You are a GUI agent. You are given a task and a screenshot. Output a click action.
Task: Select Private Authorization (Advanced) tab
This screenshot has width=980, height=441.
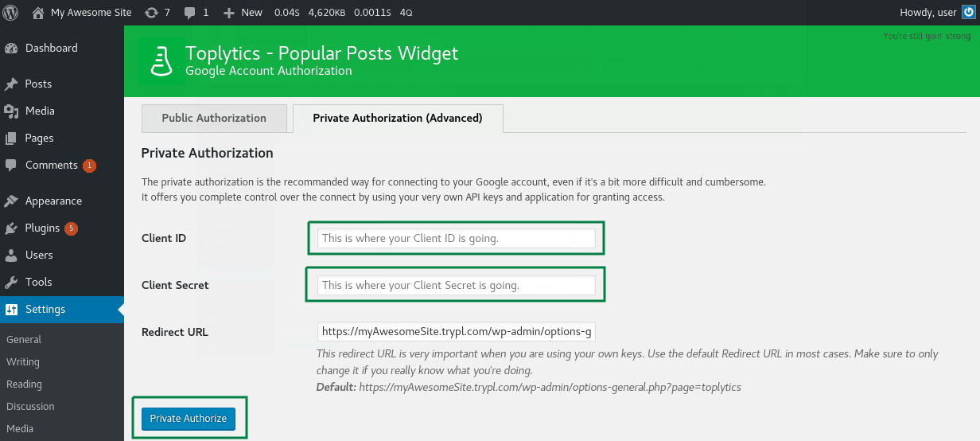point(398,118)
